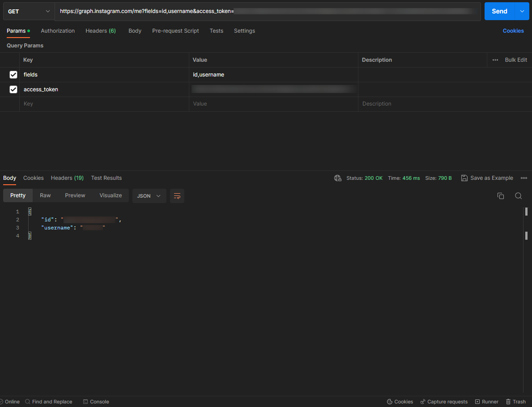The width and height of the screenshot is (532, 407).
Task: Open Trash in status bar
Action: pyautogui.click(x=516, y=402)
